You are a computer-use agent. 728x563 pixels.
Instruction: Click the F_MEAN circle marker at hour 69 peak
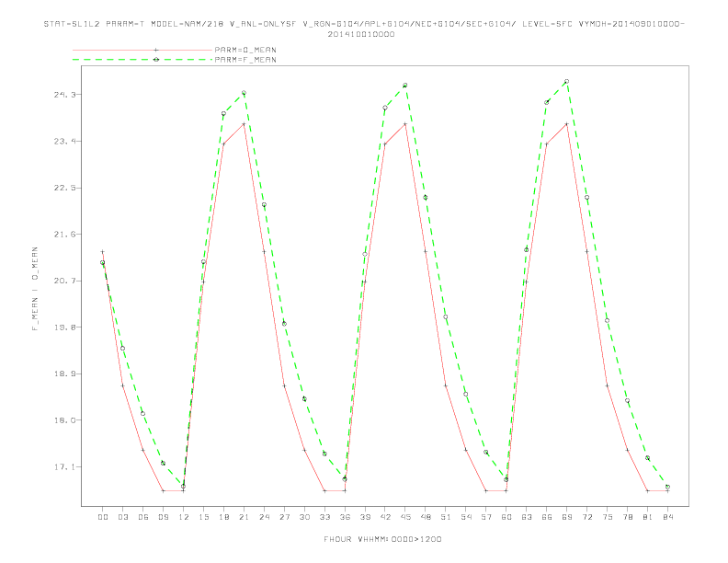tap(566, 81)
